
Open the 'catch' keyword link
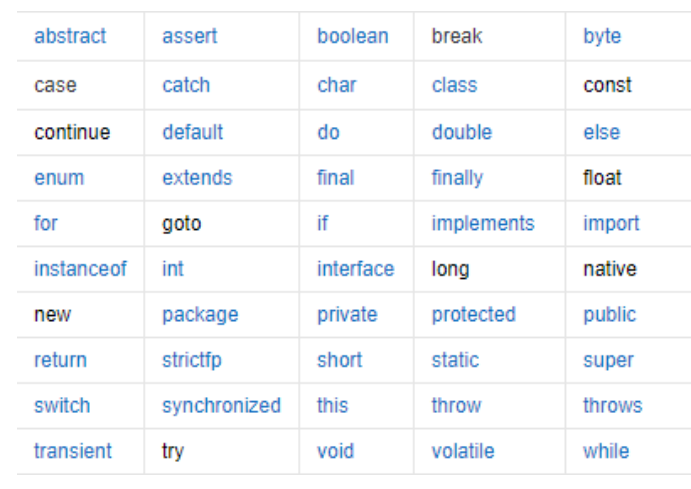point(186,85)
